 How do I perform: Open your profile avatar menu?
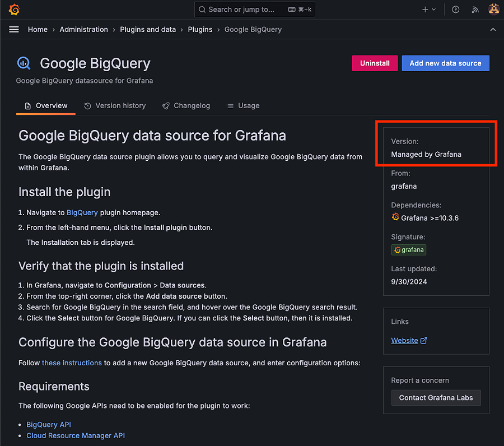click(x=493, y=9)
